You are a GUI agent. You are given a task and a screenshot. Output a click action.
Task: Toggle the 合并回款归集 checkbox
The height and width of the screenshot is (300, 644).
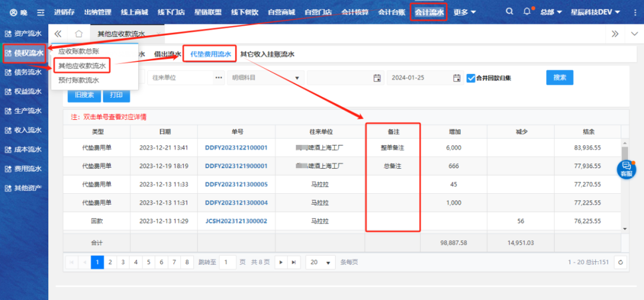click(471, 78)
